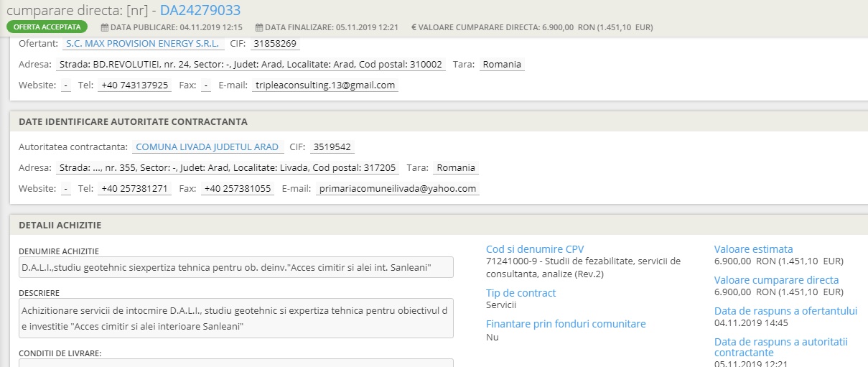Click inside the DESCRIERE text area
This screenshot has width=868, height=367.
235,318
